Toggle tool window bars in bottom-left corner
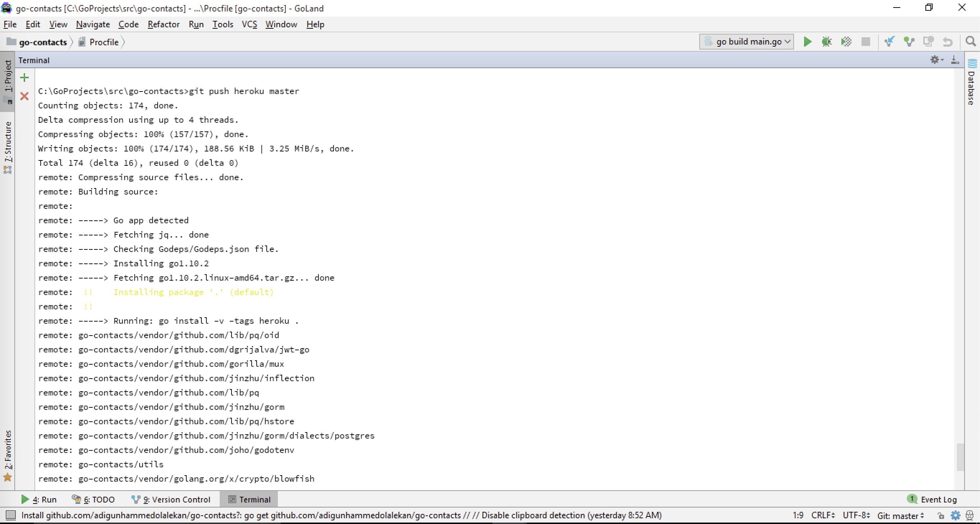 (x=11, y=515)
